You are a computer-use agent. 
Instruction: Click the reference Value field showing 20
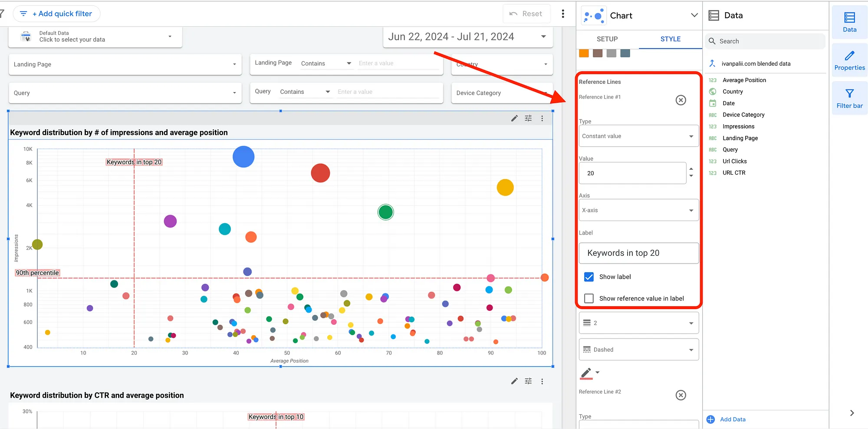(632, 173)
